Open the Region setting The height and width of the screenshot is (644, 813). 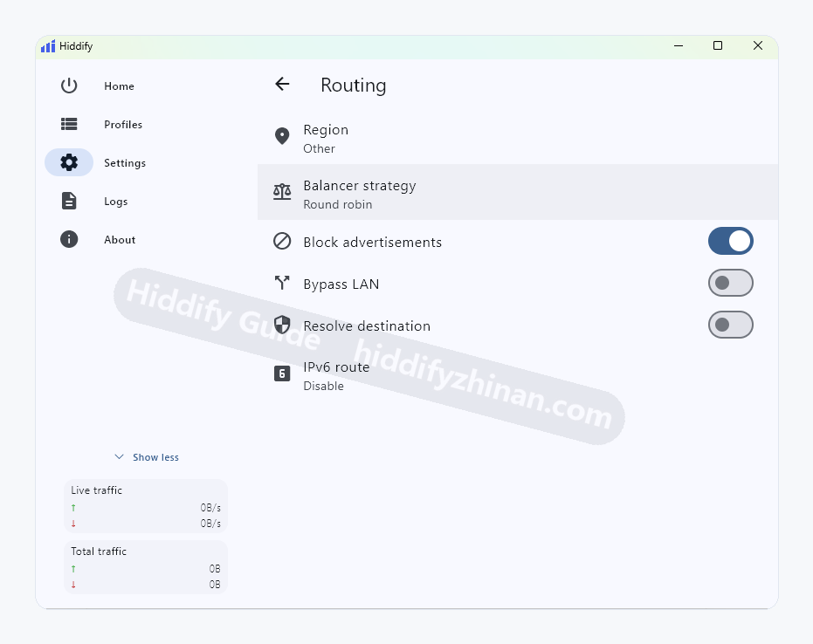point(518,139)
